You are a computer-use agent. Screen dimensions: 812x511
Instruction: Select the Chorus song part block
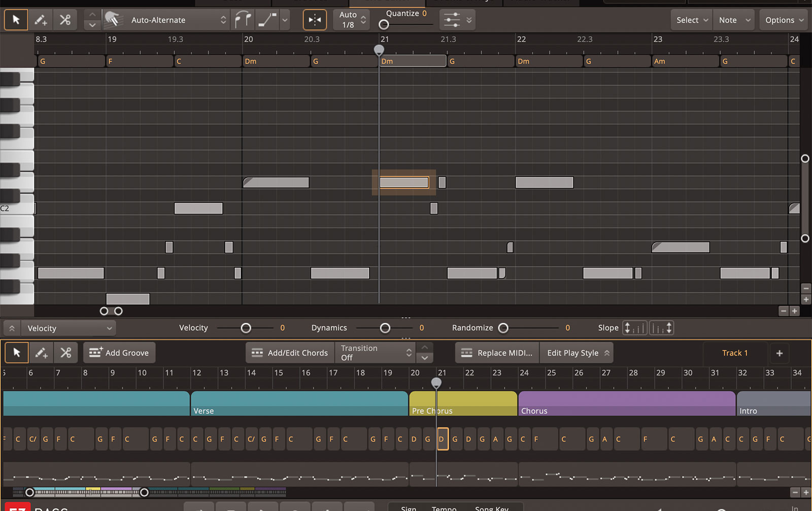coord(627,403)
